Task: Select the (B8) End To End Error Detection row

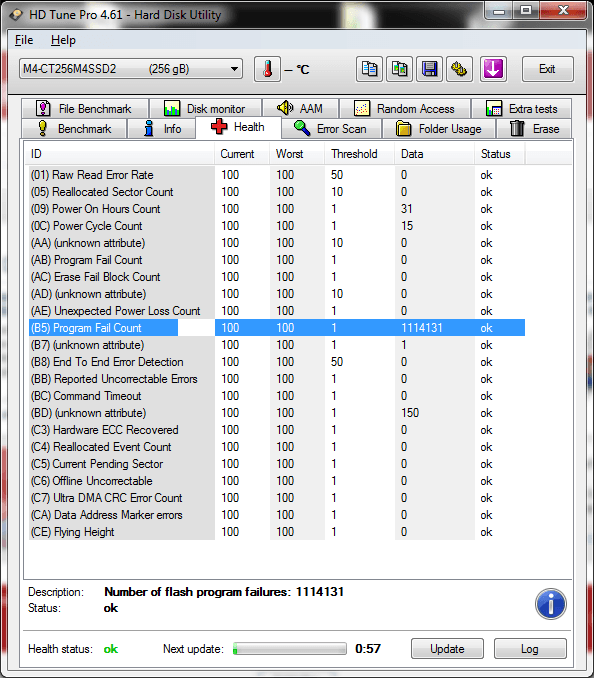Action: tap(277, 362)
